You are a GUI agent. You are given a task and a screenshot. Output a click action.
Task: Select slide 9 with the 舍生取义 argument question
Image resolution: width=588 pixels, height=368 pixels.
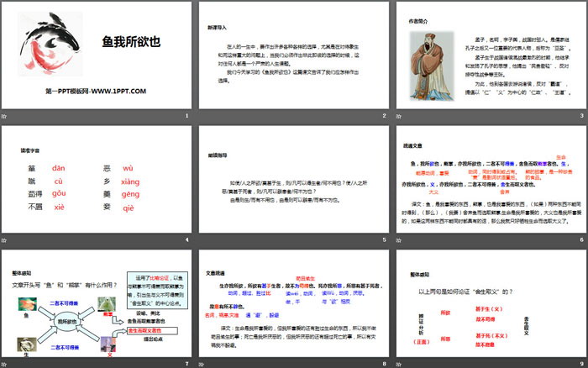(x=491, y=303)
